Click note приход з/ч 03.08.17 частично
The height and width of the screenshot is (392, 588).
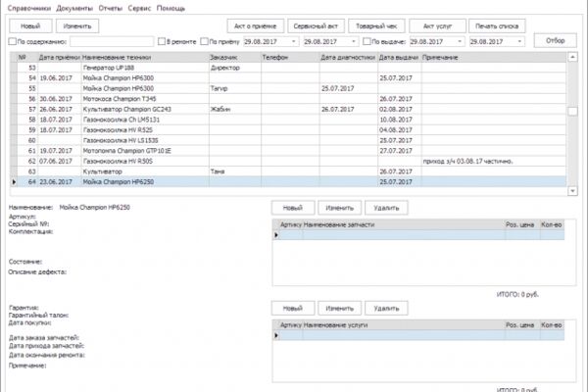467,162
